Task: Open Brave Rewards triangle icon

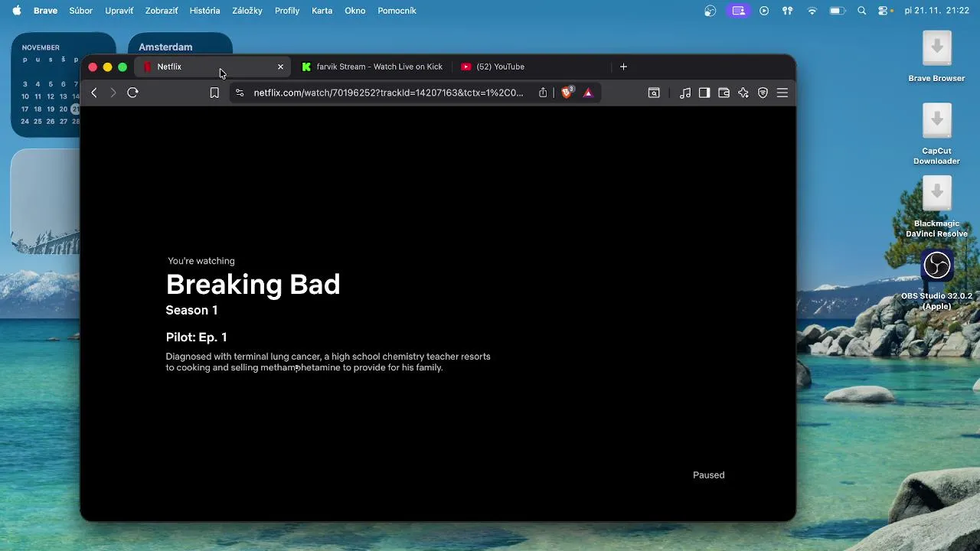Action: [x=588, y=93]
